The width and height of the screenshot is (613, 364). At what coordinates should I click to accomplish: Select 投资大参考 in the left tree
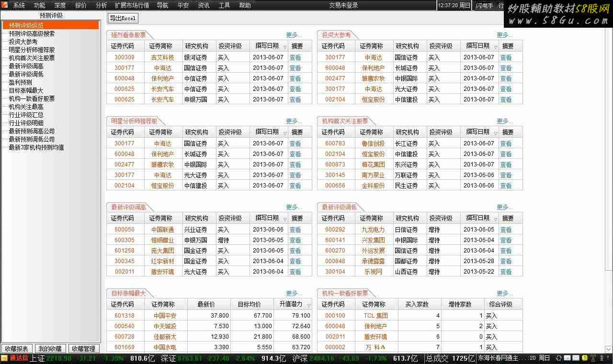23,42
